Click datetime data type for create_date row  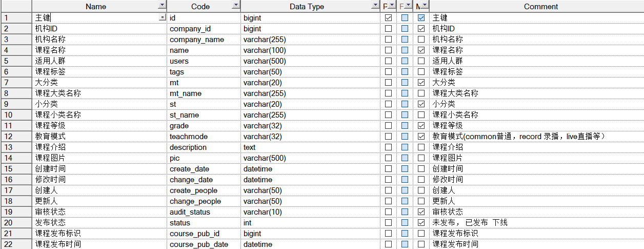tap(311, 169)
